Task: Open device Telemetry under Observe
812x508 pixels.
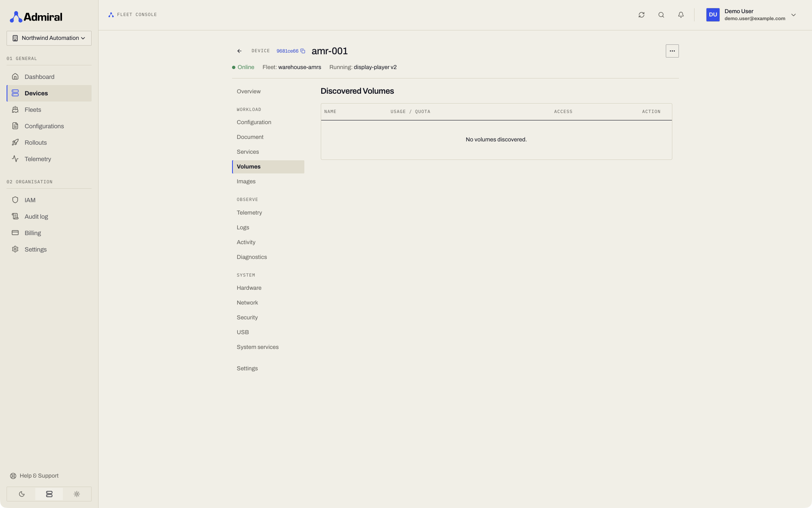Action: (268, 213)
